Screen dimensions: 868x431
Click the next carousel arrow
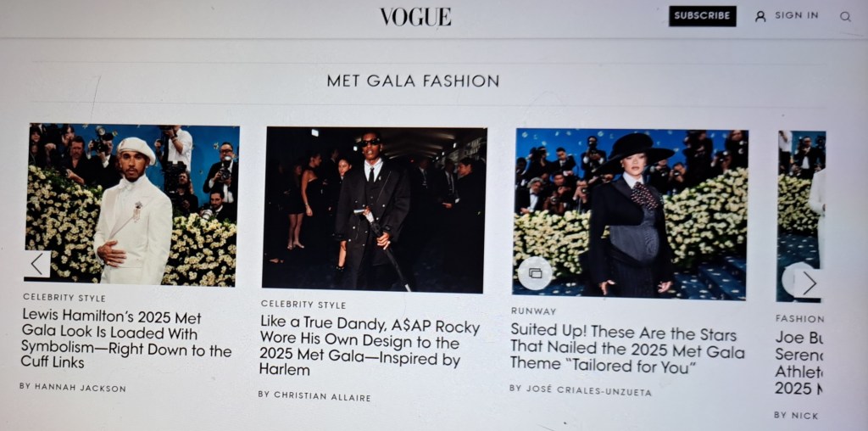pos(809,283)
